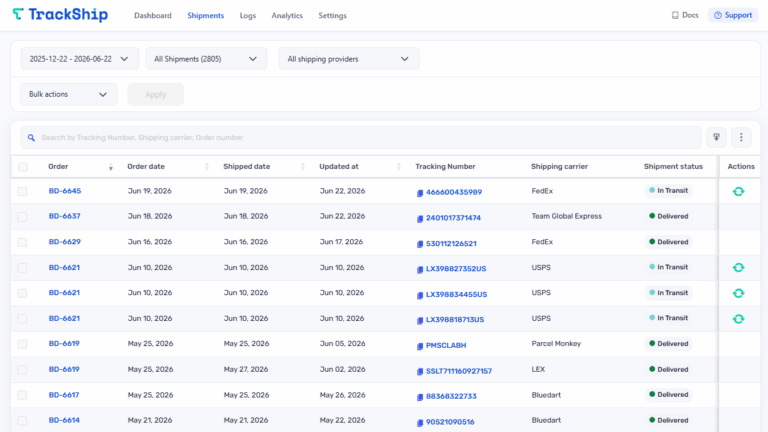The height and width of the screenshot is (432, 768).
Task: Click In Transit status for BD-6645
Action: point(668,191)
